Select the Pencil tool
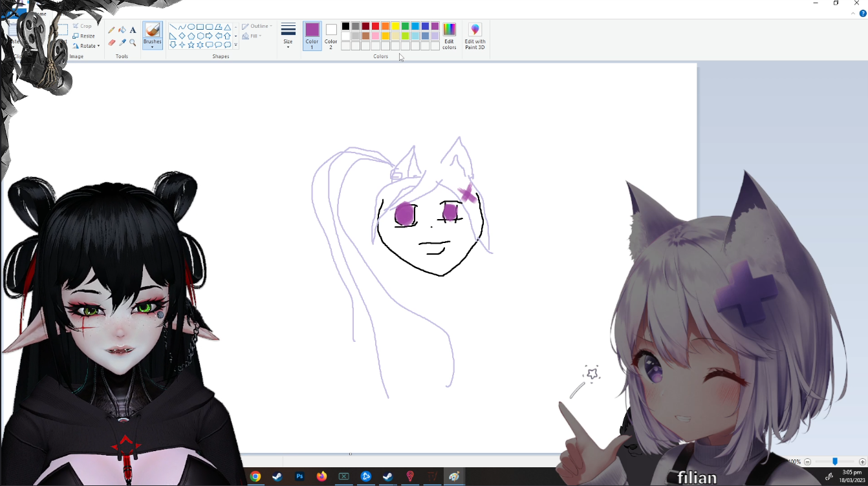 (x=111, y=30)
